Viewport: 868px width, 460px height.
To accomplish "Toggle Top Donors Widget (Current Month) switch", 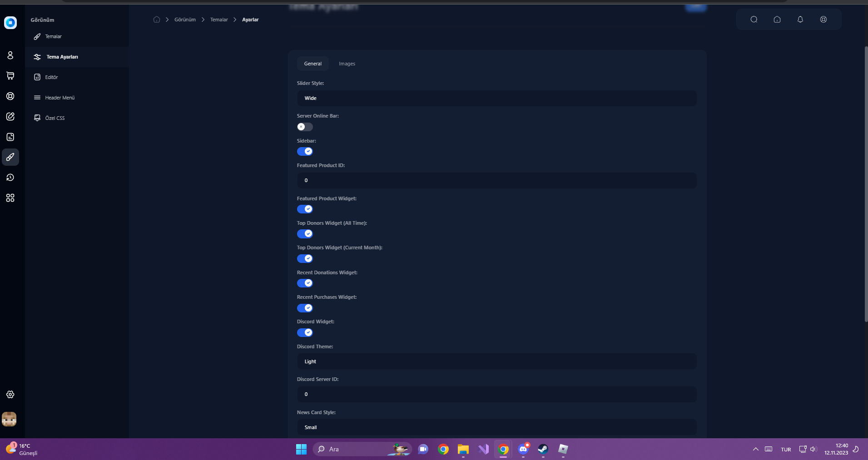I will click(305, 258).
